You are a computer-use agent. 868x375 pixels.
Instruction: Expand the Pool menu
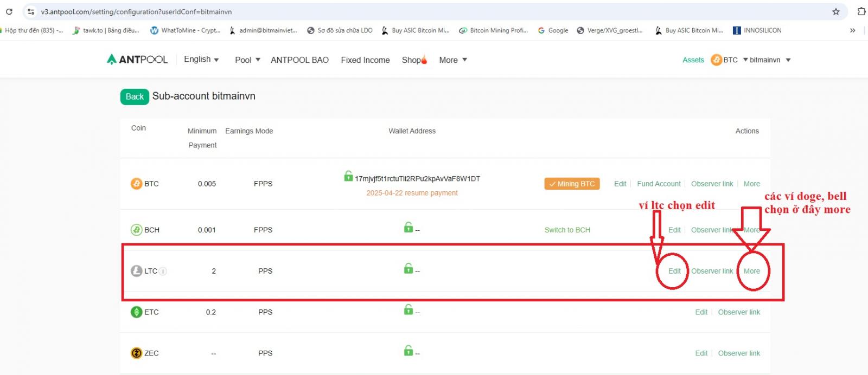pos(247,60)
